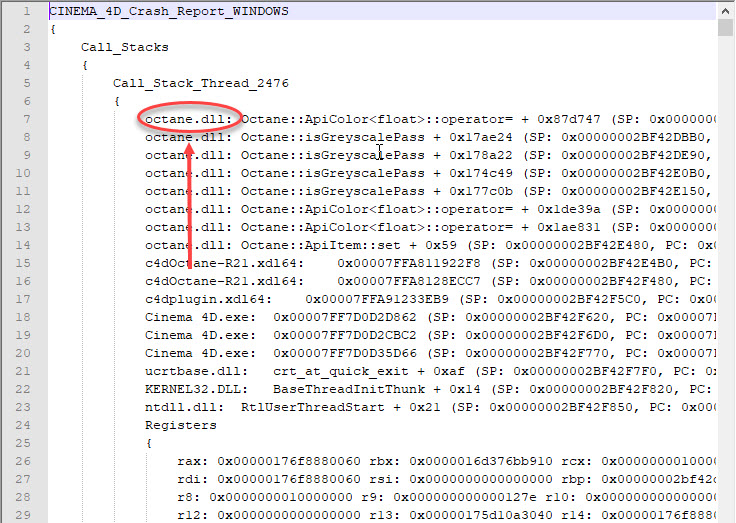The image size is (736, 523).
Task: Click offset 0x87d747 on line 7
Action: point(569,119)
